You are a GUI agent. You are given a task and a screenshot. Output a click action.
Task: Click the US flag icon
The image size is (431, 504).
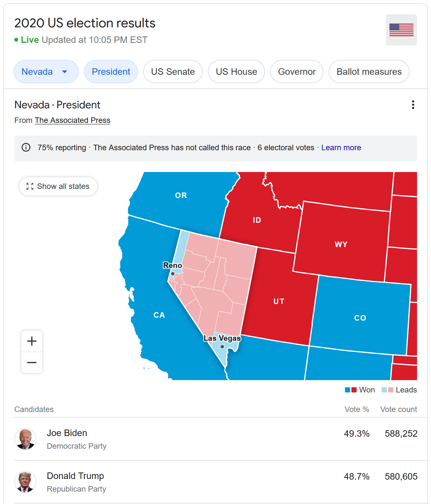point(401,30)
